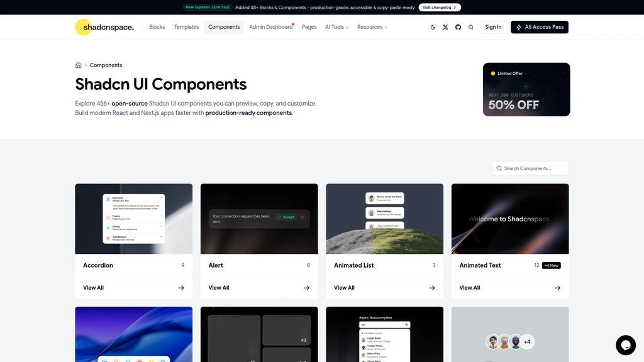Open the avatar group +4 thumbnail
This screenshot has height=362, width=644.
(510, 334)
